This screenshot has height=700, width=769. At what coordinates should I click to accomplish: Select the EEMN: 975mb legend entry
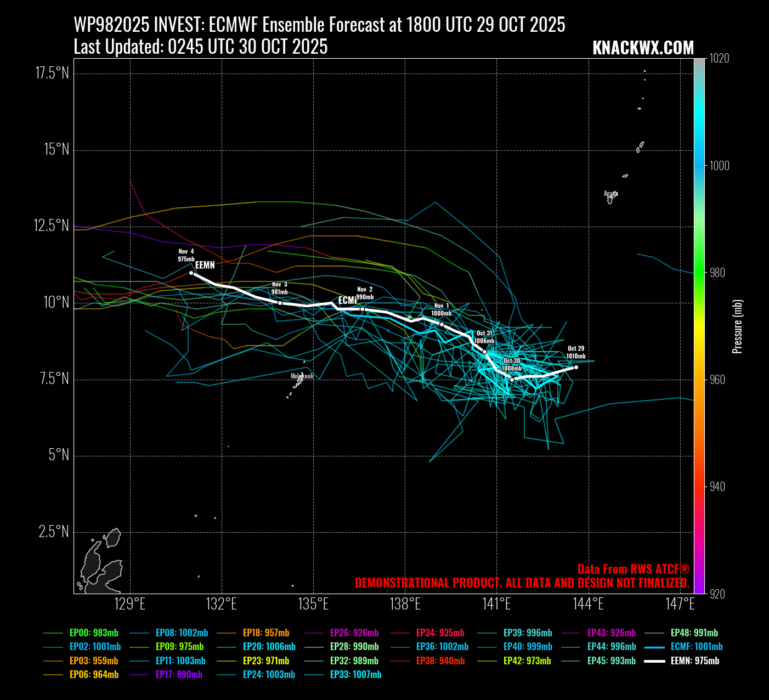pyautogui.click(x=694, y=661)
